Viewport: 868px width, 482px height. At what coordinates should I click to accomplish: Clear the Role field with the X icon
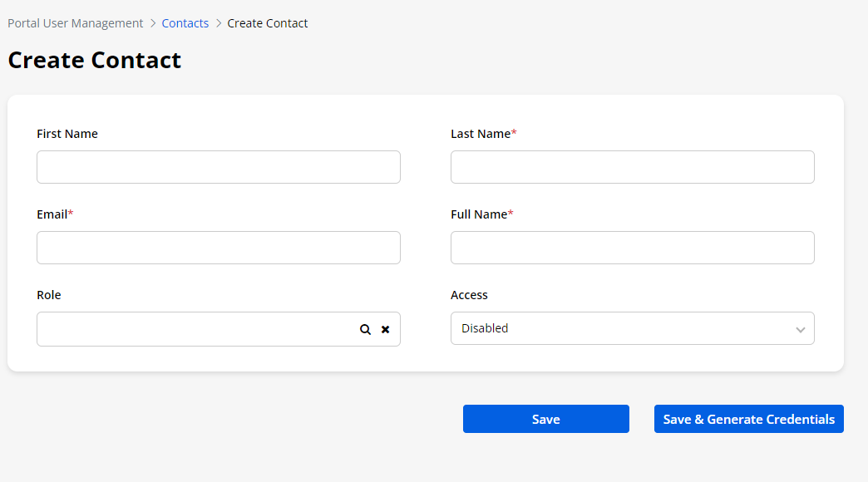pos(385,329)
